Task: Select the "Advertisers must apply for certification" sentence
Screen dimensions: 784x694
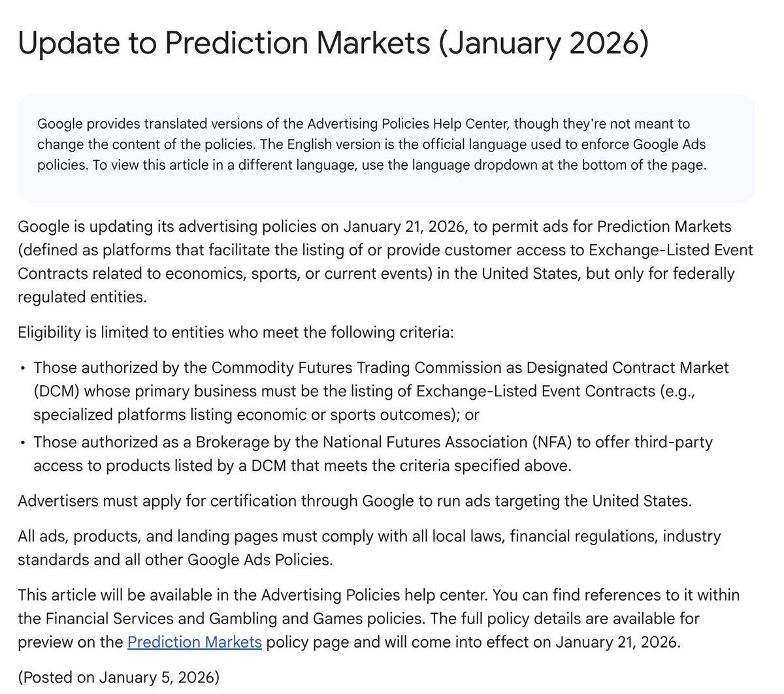Action: click(354, 501)
